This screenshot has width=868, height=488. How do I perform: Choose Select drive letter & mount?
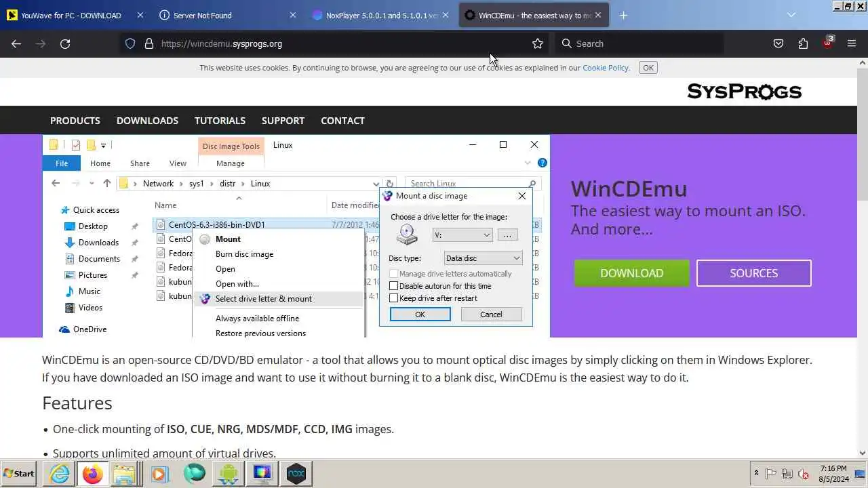pos(279,299)
